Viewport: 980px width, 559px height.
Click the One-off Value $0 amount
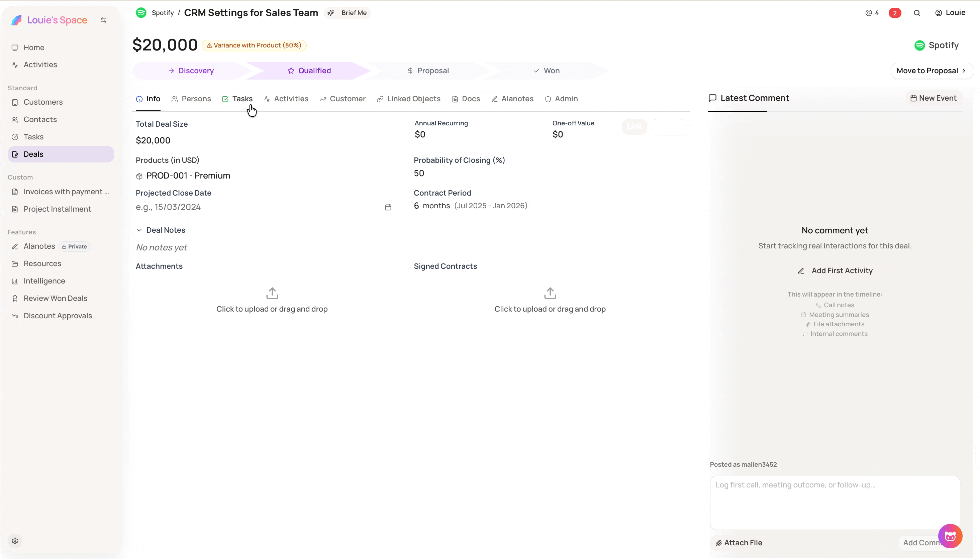click(558, 134)
